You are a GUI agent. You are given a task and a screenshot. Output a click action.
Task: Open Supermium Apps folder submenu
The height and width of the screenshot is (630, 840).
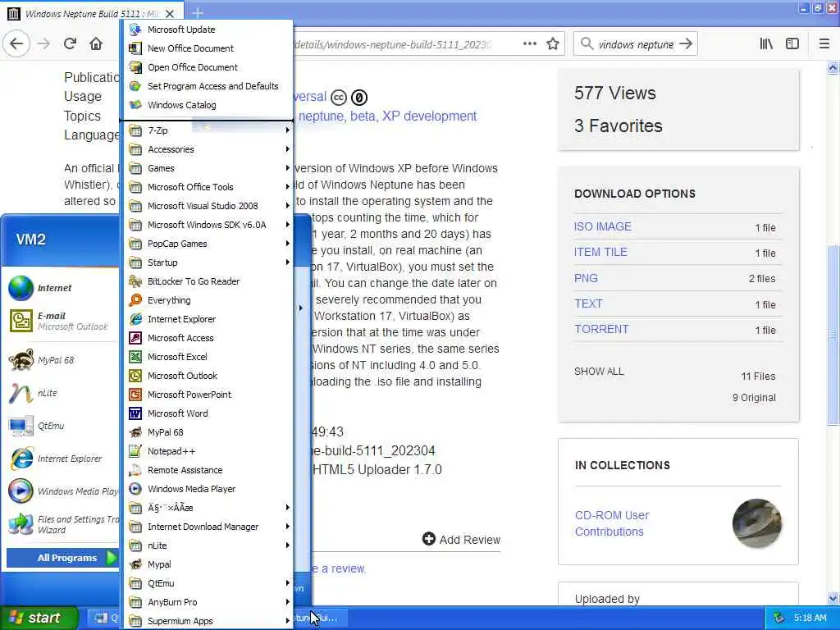(x=208, y=621)
